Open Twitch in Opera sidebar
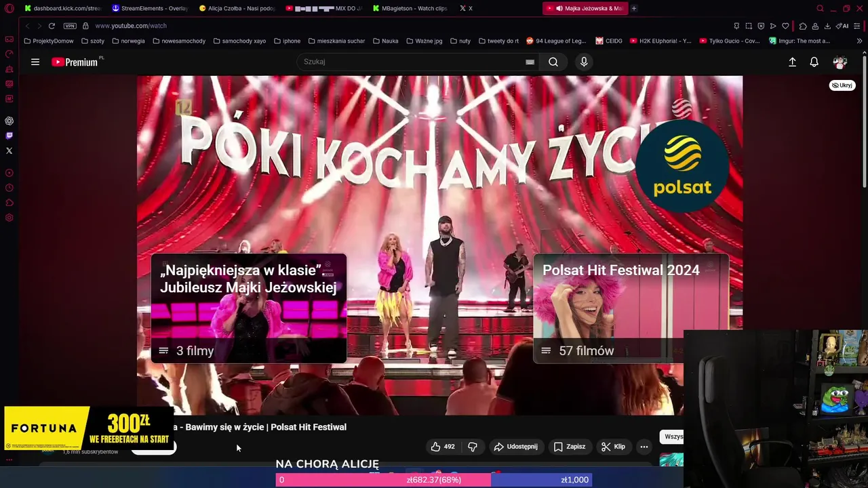This screenshot has height=488, width=868. point(9,136)
